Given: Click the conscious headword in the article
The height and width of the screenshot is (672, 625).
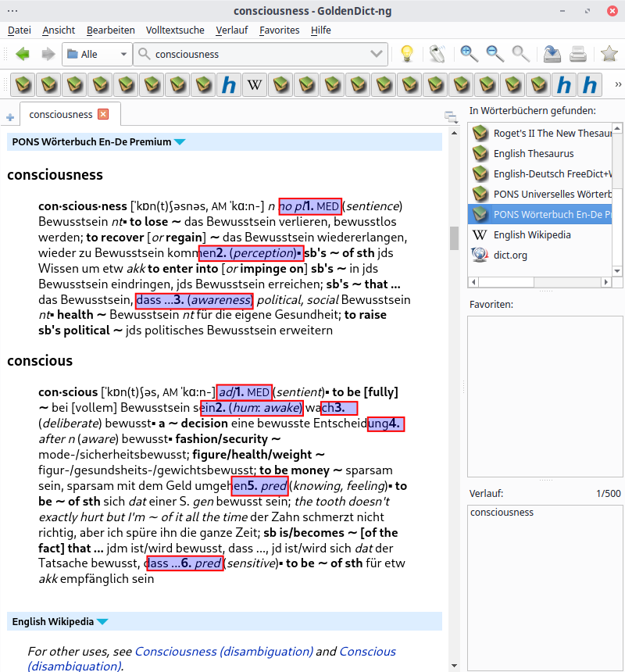Looking at the screenshot, I should coord(40,361).
